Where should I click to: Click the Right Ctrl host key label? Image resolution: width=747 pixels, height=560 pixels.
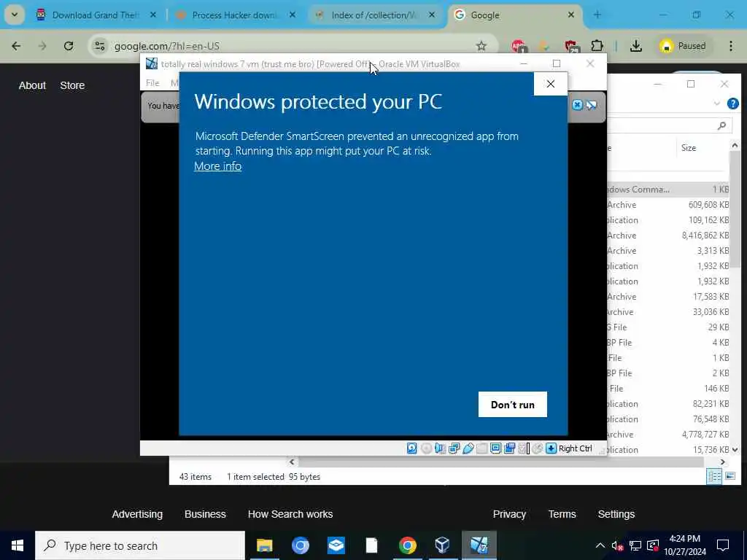575,448
